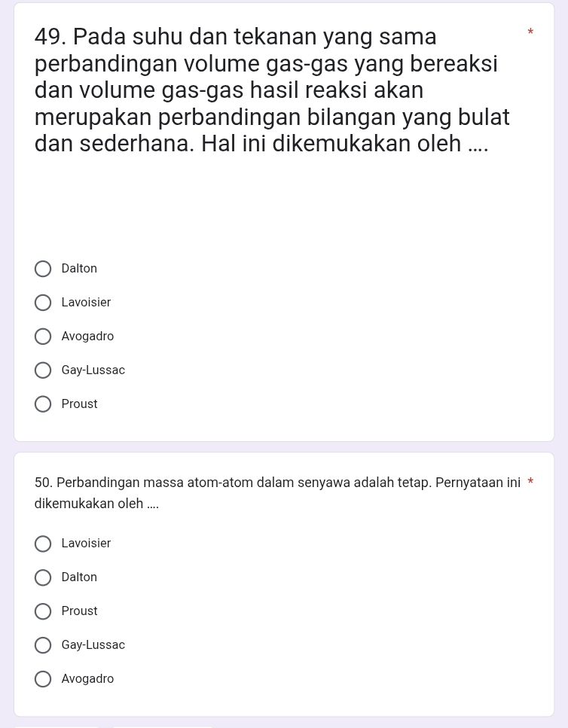The image size is (568, 728).
Task: Select Lavoisier radio button for question 49
Action: point(44,303)
